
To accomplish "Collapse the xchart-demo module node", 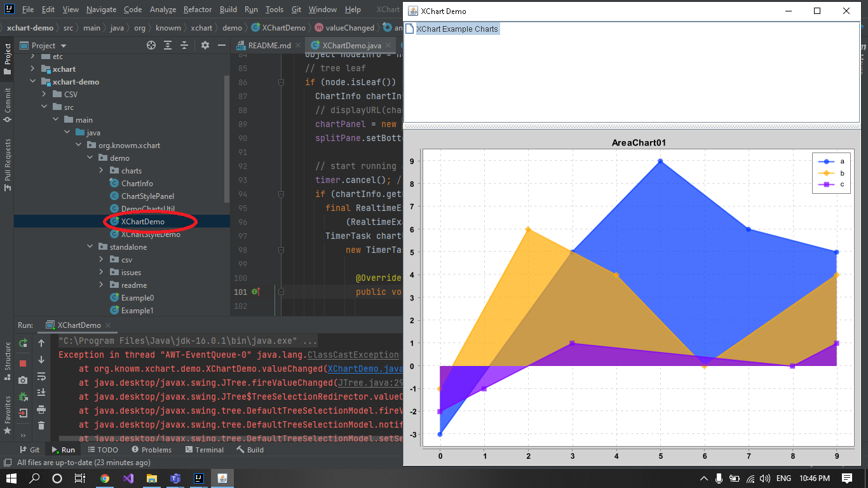I will [x=33, y=81].
